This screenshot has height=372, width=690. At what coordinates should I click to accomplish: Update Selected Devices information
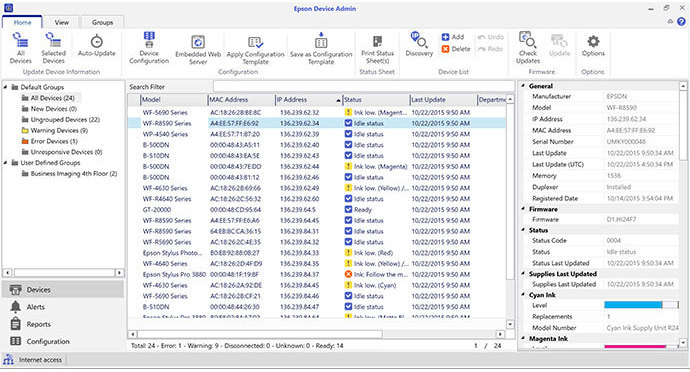pyautogui.click(x=53, y=48)
